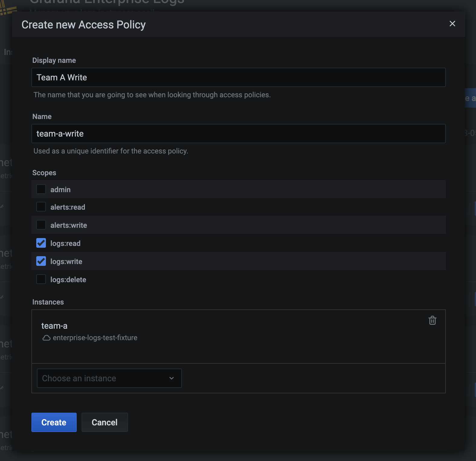This screenshot has width=476, height=461.
Task: Click the Instances section heading
Action: 48,302
